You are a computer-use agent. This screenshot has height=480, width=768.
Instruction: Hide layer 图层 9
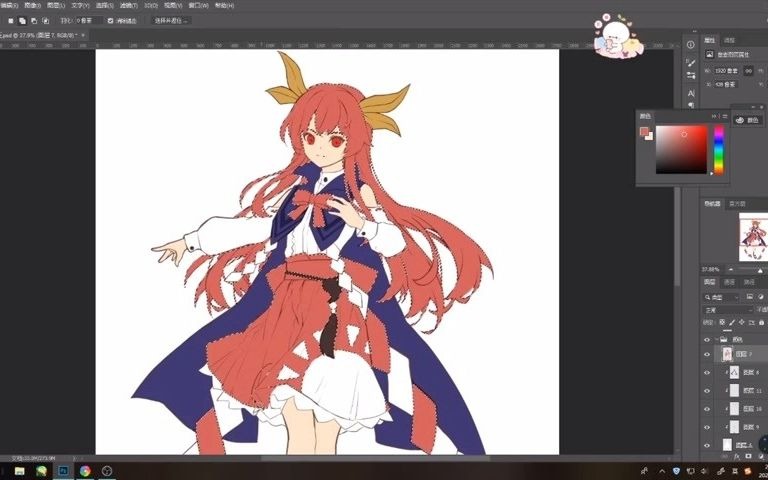(707, 427)
